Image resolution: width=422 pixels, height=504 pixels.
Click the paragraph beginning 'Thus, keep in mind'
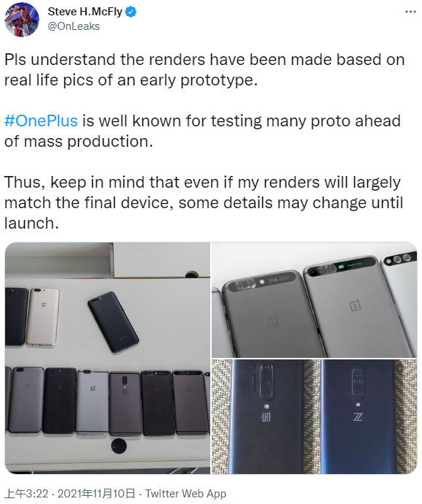(204, 202)
